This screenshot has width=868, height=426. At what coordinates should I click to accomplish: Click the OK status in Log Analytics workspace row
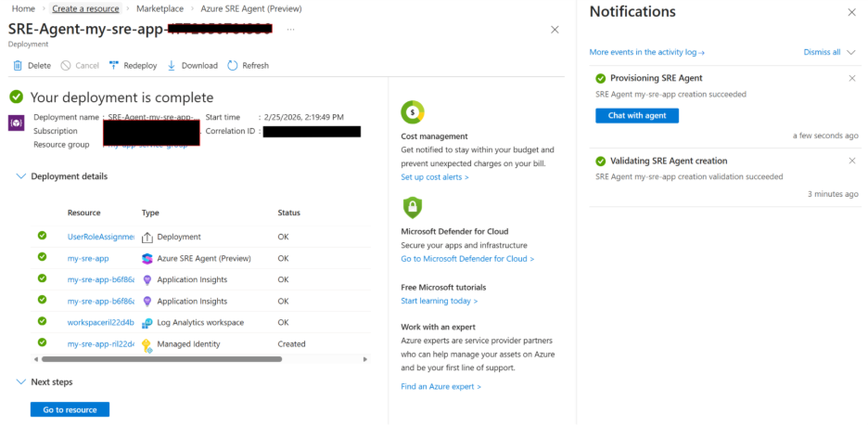(284, 322)
